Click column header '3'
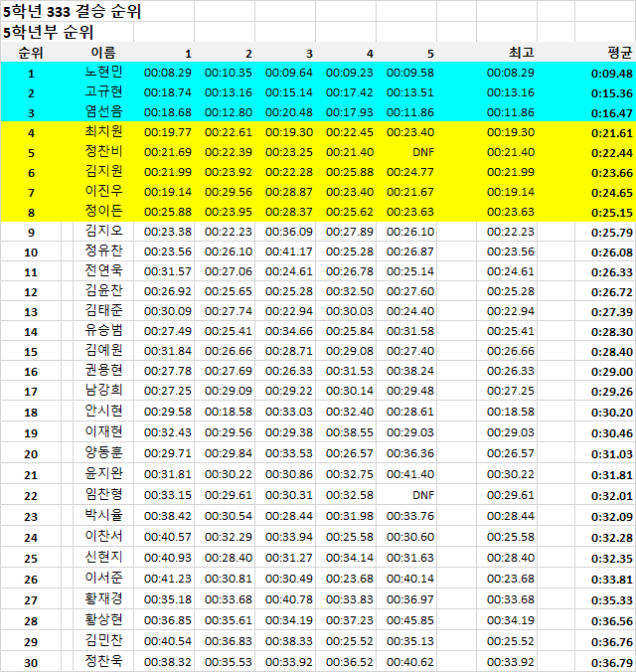This screenshot has width=636, height=672. click(x=309, y=54)
